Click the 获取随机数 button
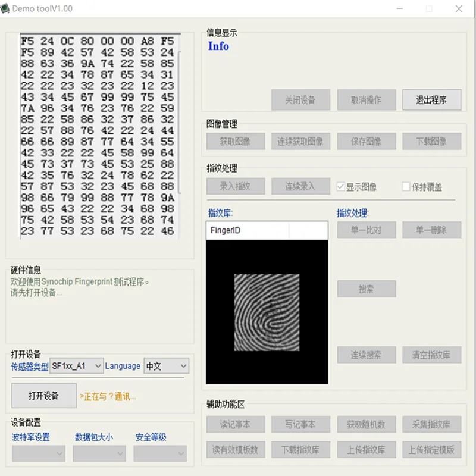 (367, 424)
